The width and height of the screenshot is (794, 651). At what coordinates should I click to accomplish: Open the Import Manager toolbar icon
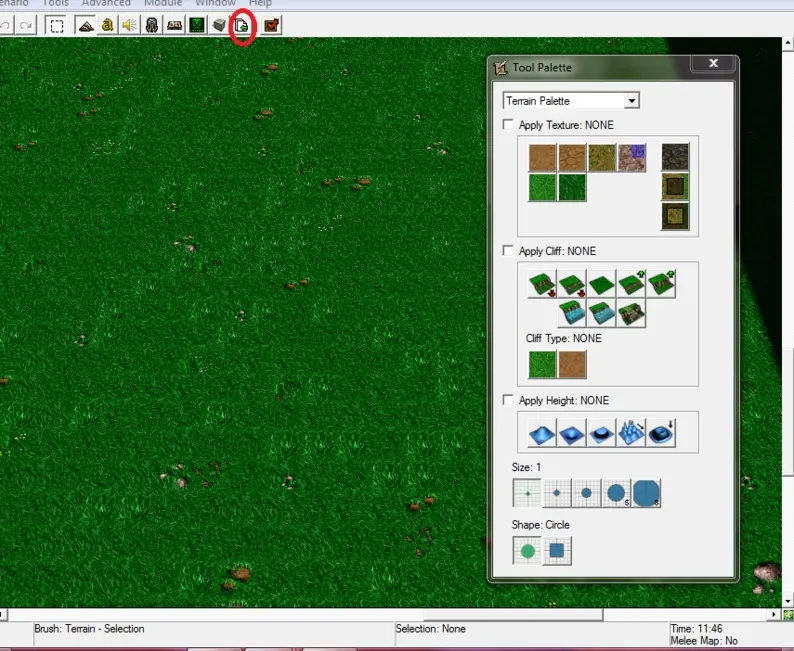pos(242,25)
